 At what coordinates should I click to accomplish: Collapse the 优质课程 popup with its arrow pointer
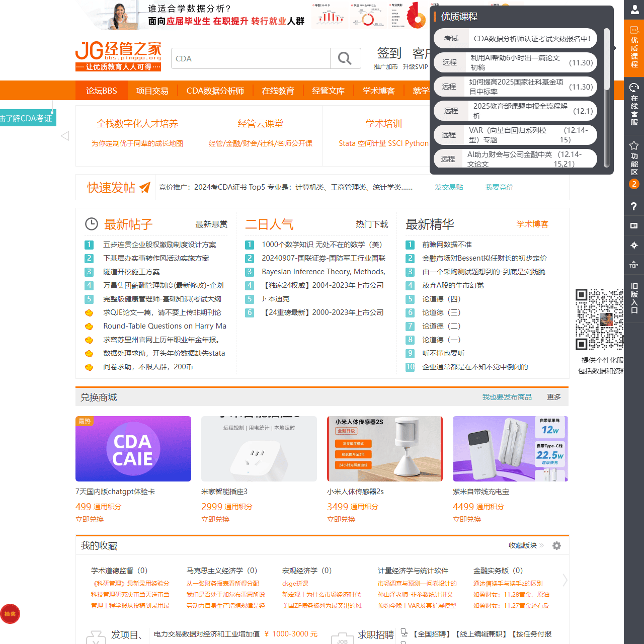[x=615, y=48]
